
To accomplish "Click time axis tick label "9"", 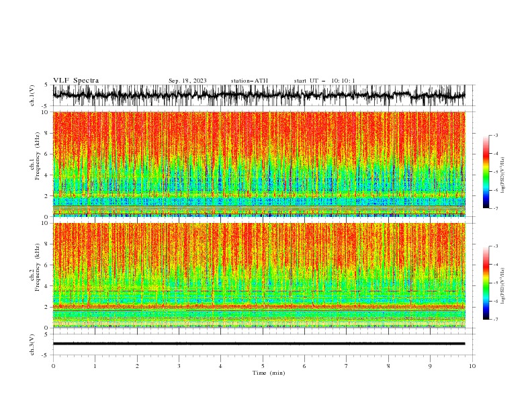I will coord(430,366).
